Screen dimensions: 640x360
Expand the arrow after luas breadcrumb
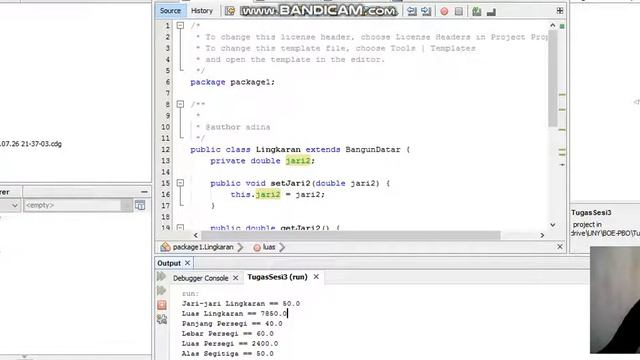click(x=282, y=247)
